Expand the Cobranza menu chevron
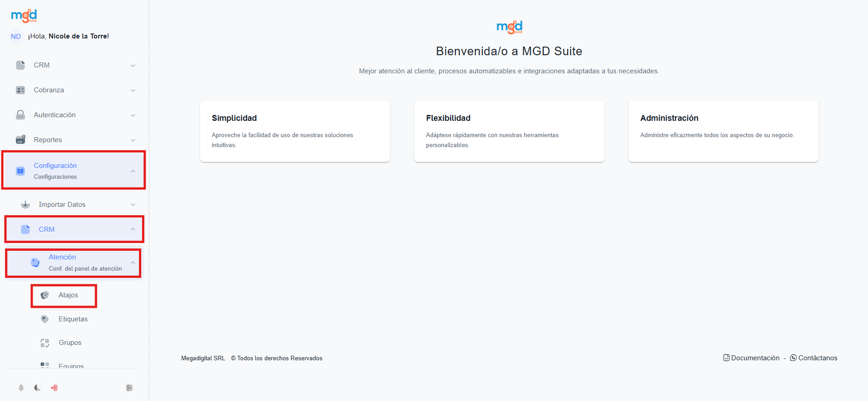Screen dimensions: 868x401 133,91
